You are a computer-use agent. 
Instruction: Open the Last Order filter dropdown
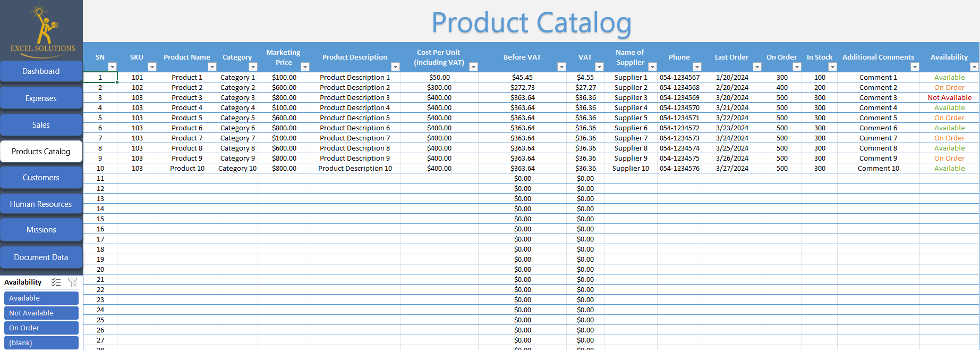click(757, 67)
